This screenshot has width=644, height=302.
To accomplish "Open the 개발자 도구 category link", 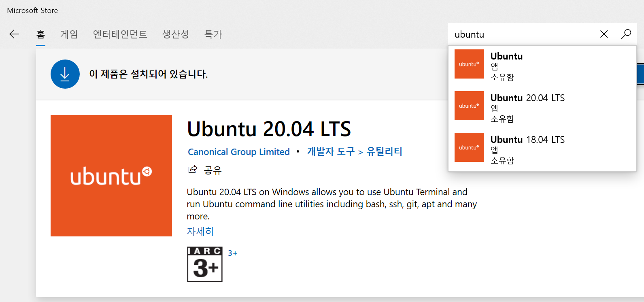I will click(331, 151).
